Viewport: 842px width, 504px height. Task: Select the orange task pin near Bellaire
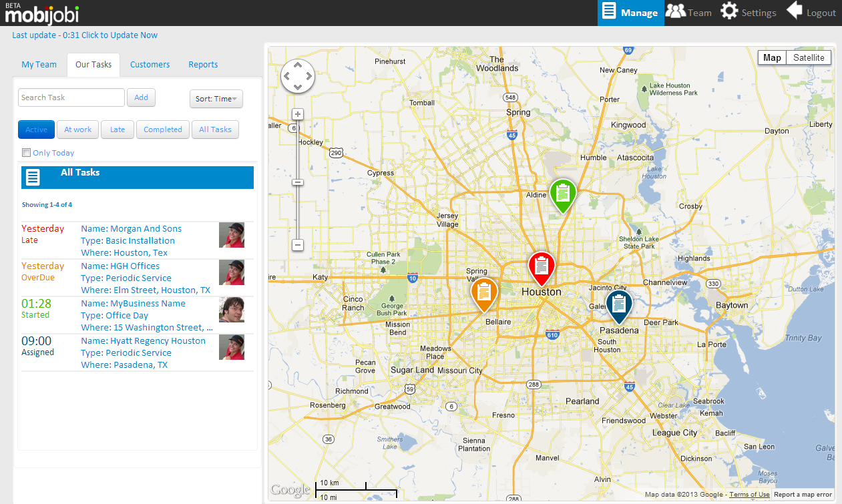coord(484,293)
